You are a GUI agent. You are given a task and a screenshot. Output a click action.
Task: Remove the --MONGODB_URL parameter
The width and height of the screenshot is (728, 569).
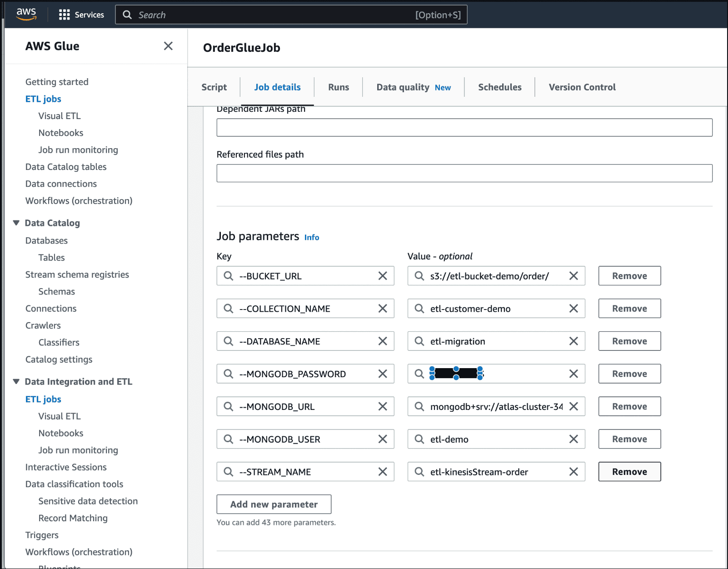629,406
